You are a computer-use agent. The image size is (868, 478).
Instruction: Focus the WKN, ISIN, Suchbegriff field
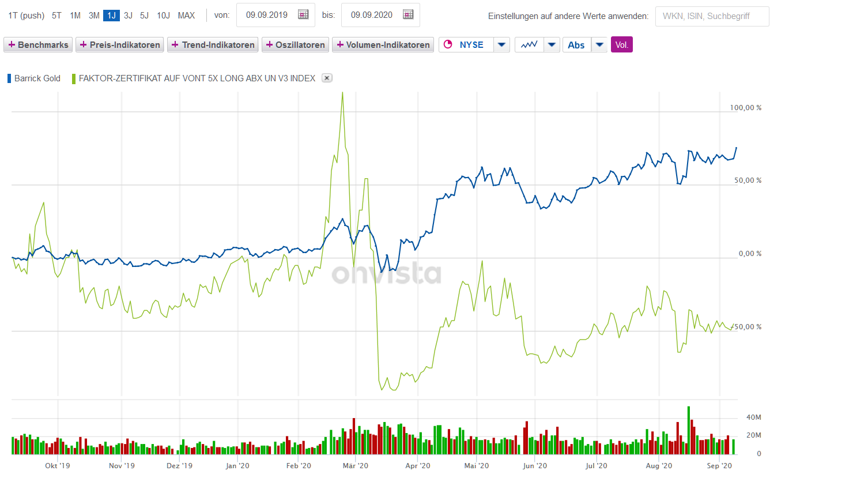[712, 16]
